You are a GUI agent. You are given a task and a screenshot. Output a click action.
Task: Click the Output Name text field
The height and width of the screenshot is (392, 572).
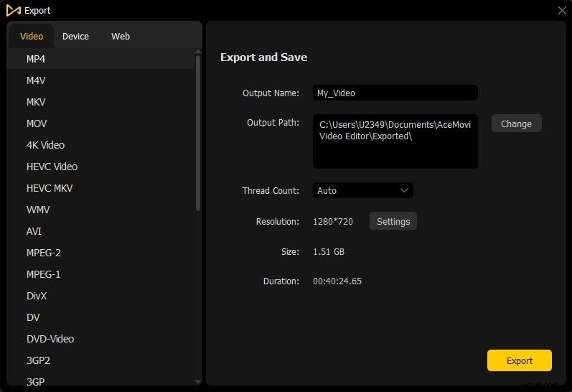[x=395, y=93]
